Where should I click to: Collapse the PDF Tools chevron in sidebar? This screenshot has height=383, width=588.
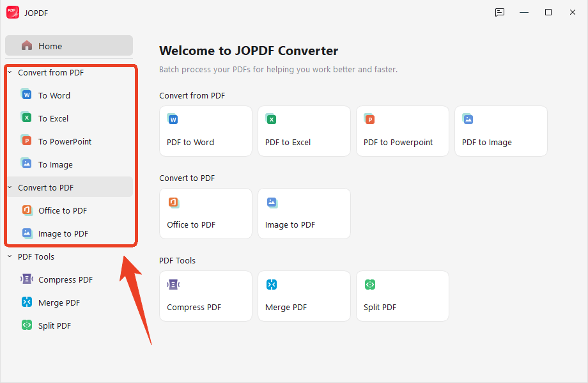point(10,256)
